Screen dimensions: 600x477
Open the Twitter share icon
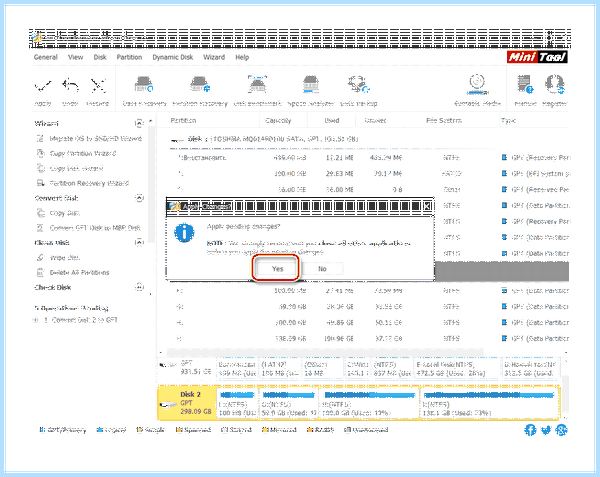click(546, 430)
